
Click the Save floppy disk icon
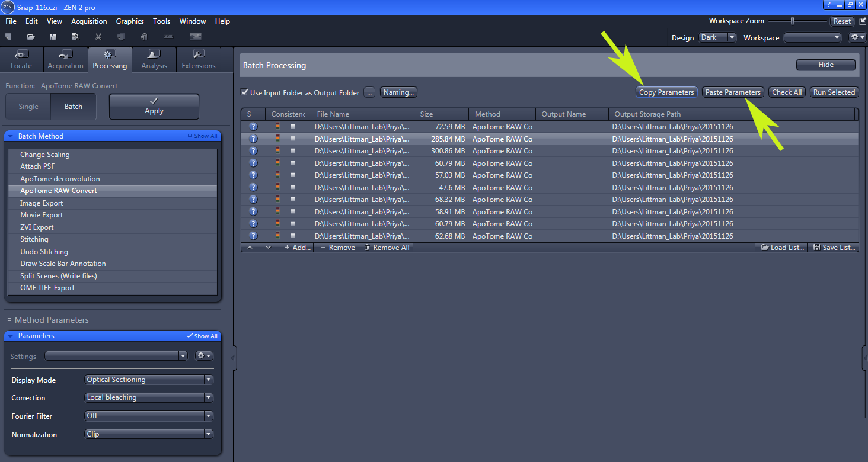53,37
